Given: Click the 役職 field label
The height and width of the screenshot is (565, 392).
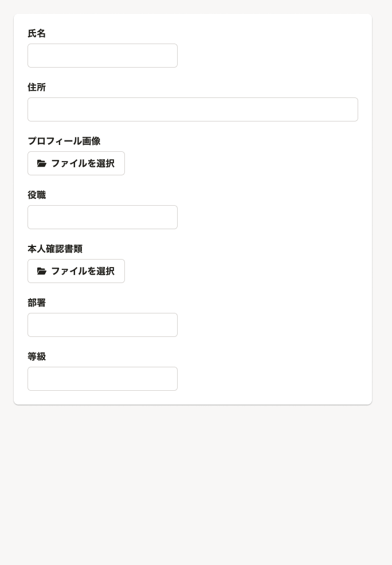Looking at the screenshot, I should click(37, 195).
